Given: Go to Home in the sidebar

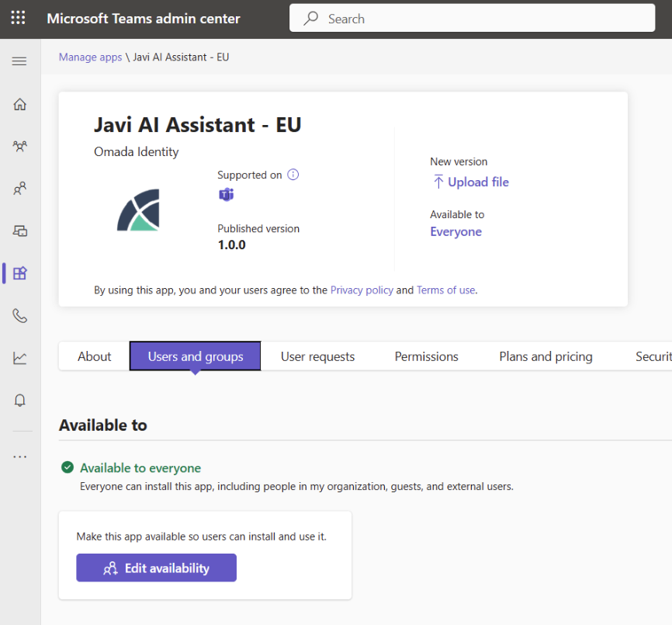Looking at the screenshot, I should 19,104.
